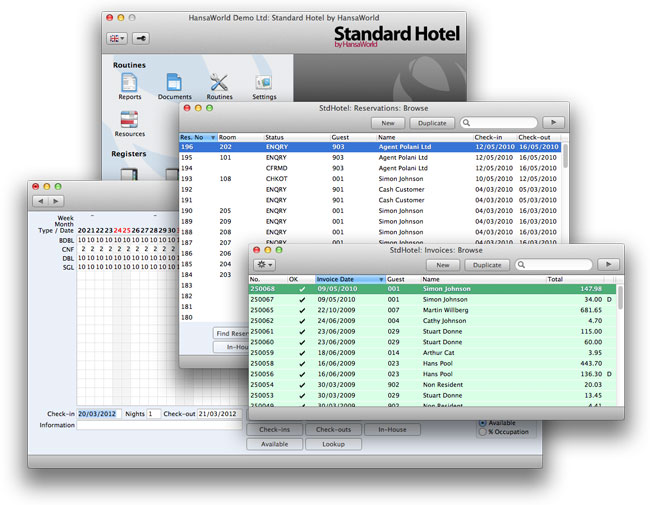Click the Lookup button

click(333, 444)
